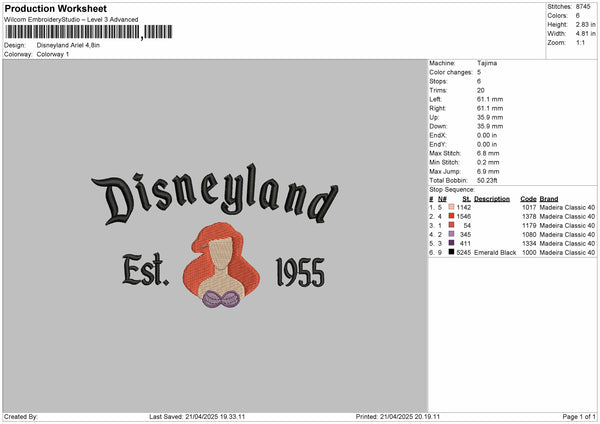Click 'Madeira Classic 40' in code 1000 row
Image resolution: width=600 pixels, height=424 pixels.
[567, 253]
